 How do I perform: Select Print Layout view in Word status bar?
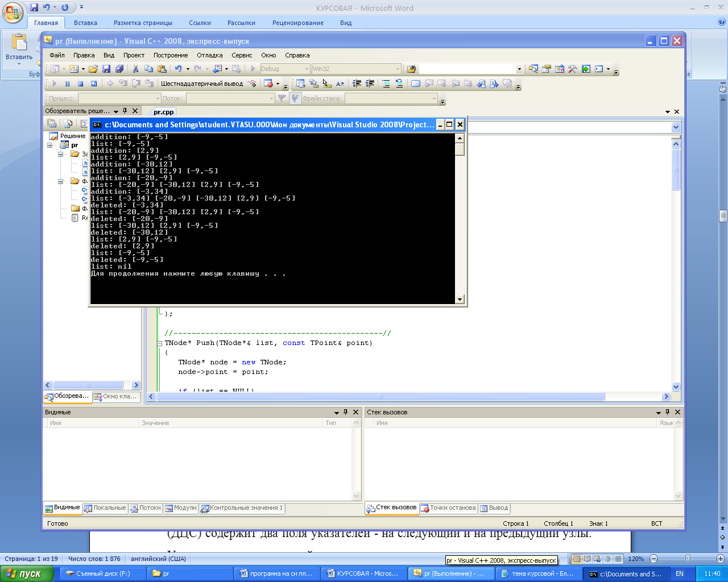click(577, 559)
